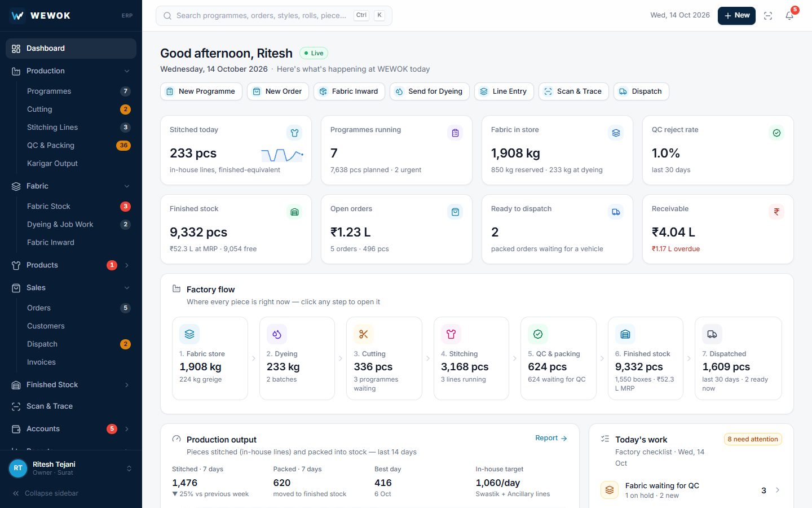812x508 pixels.
Task: Open Dyeing step droplet icon
Action: pos(276,334)
